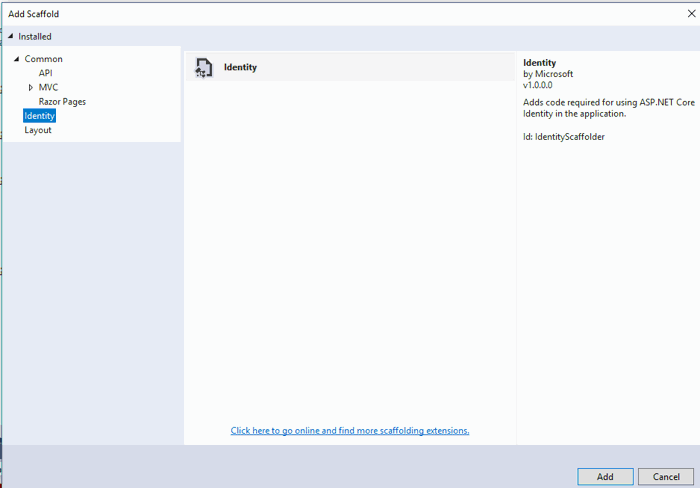Select the highlighted Identity tree item
Viewport: 700px width, 488px height.
[x=39, y=116]
